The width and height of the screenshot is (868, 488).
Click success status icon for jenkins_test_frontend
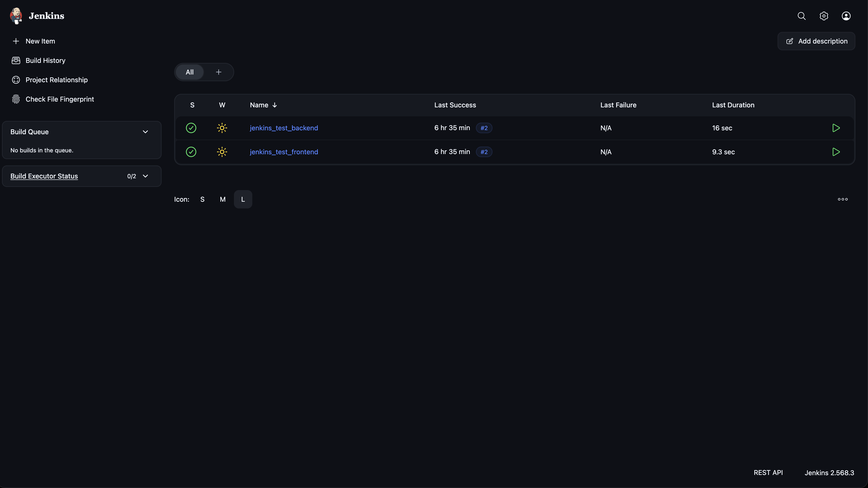(x=191, y=152)
